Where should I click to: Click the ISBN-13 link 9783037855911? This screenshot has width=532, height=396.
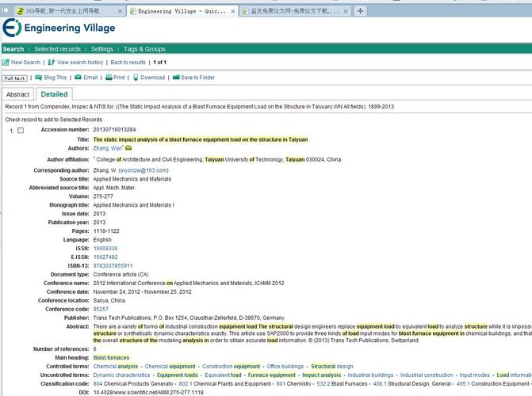(x=113, y=266)
